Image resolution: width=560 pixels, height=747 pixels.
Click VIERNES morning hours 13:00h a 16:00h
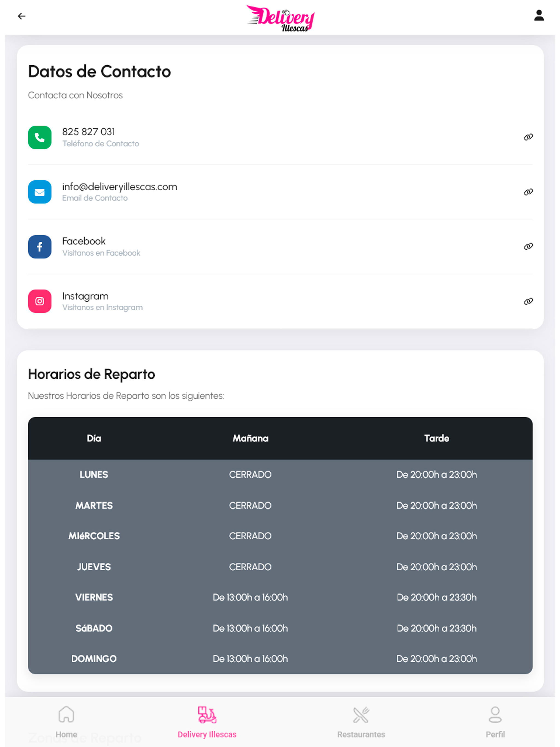[x=250, y=597]
